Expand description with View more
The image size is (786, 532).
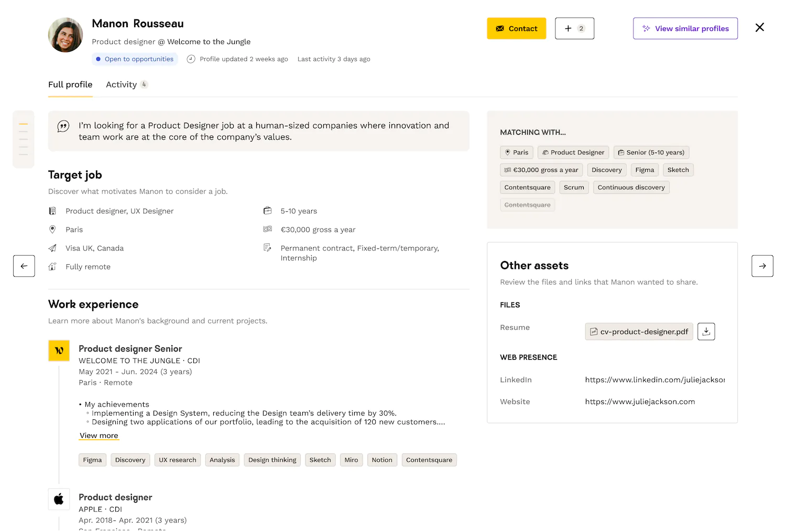(99, 436)
